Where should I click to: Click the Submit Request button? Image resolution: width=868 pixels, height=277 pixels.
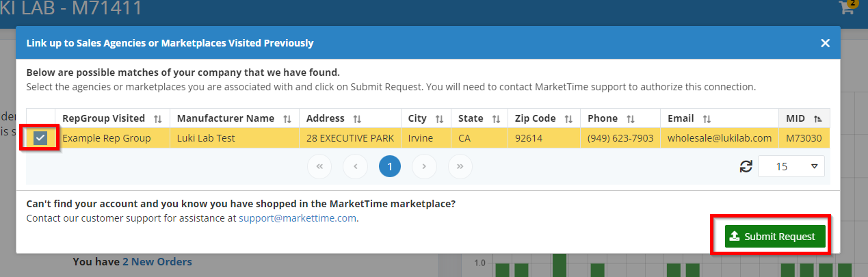775,237
